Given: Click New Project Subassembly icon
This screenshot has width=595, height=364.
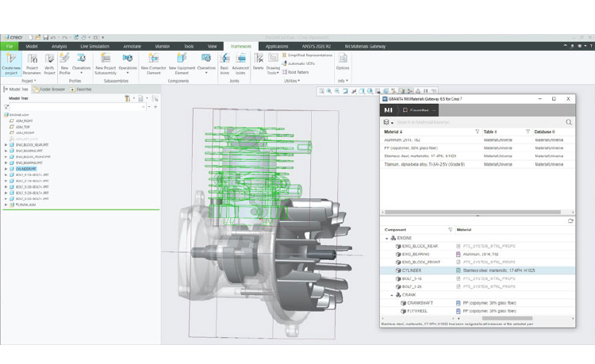Looking at the screenshot, I should [106, 58].
